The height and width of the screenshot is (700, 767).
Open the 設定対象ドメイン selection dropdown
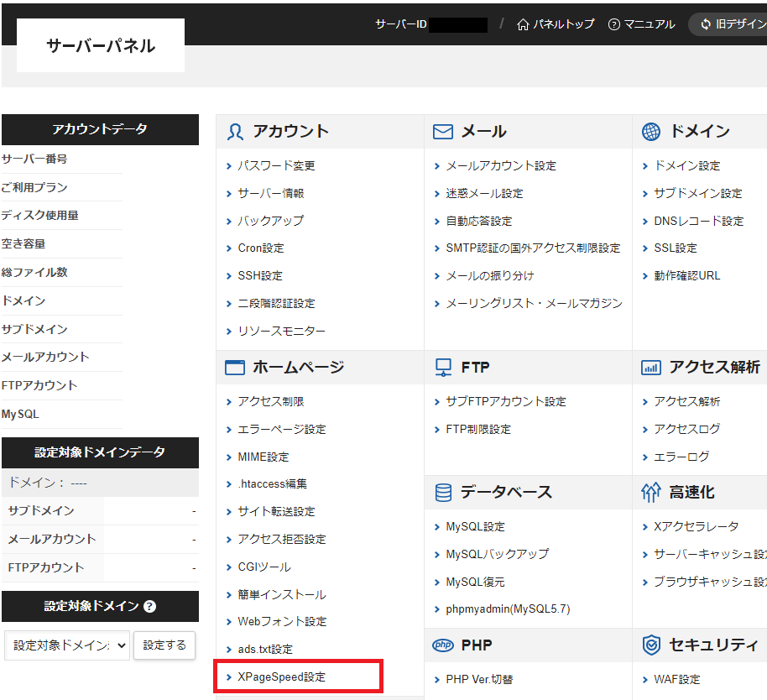[x=66, y=645]
